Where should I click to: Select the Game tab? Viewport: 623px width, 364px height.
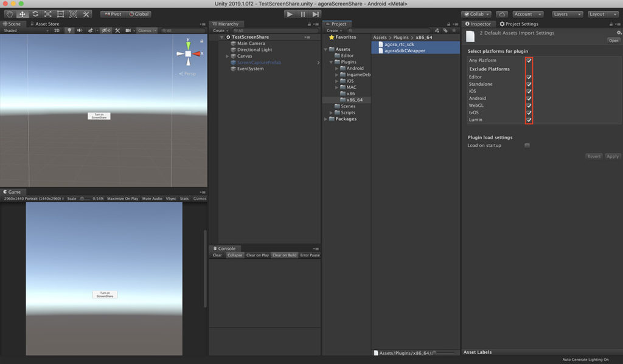point(12,192)
